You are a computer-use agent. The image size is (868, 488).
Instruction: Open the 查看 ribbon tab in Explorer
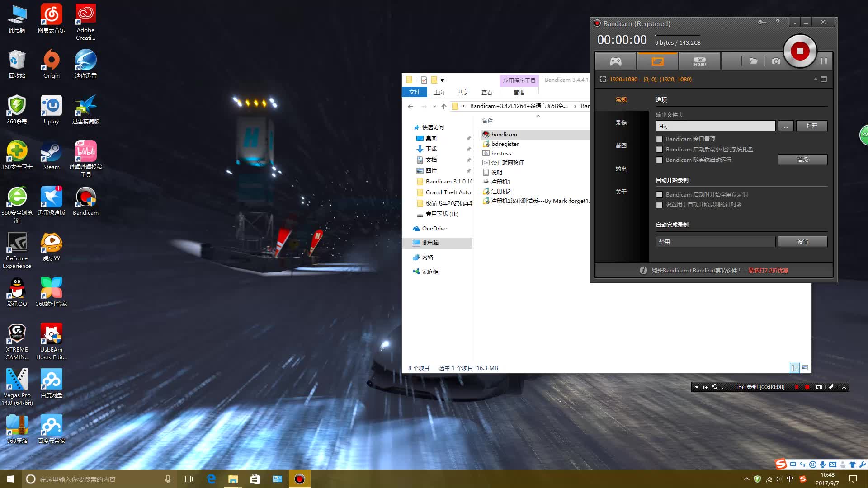(486, 92)
